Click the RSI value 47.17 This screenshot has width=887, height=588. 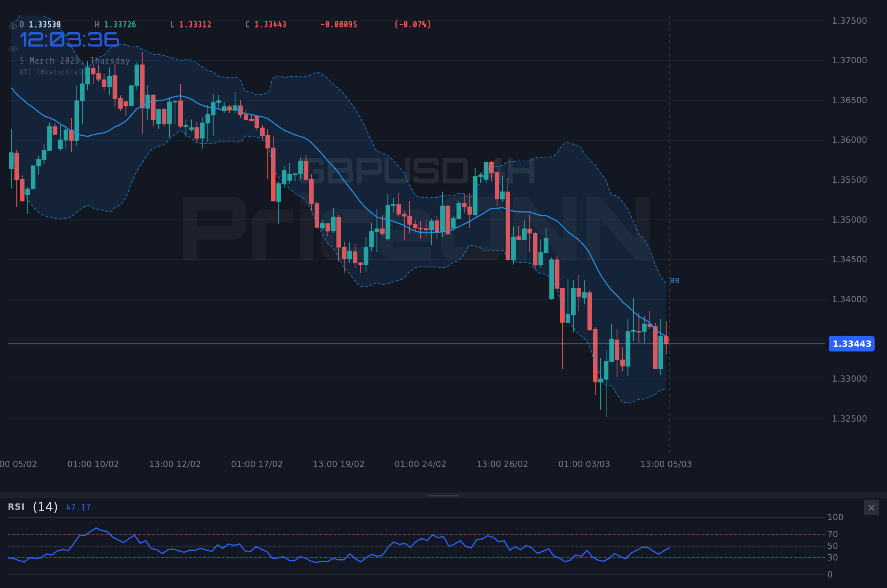[x=78, y=507]
